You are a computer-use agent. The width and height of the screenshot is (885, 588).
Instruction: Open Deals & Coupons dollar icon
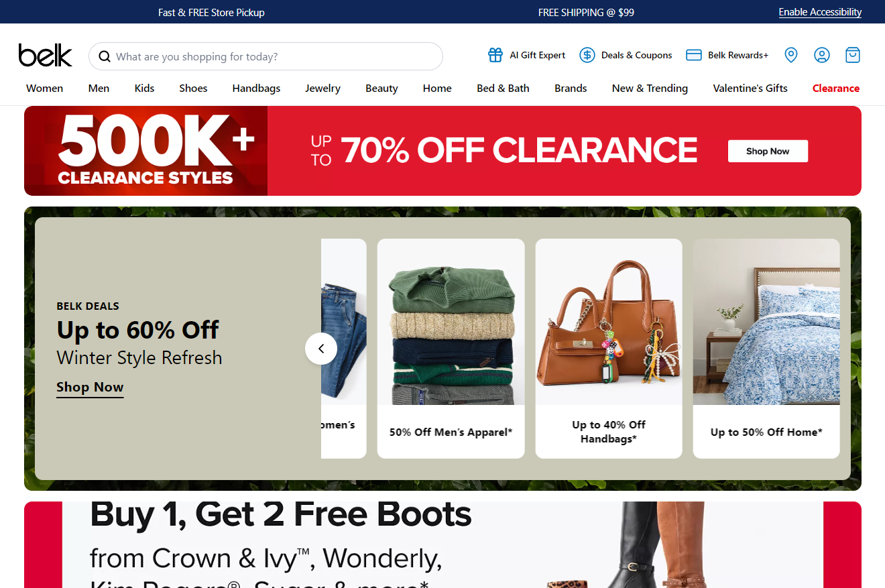pos(587,55)
